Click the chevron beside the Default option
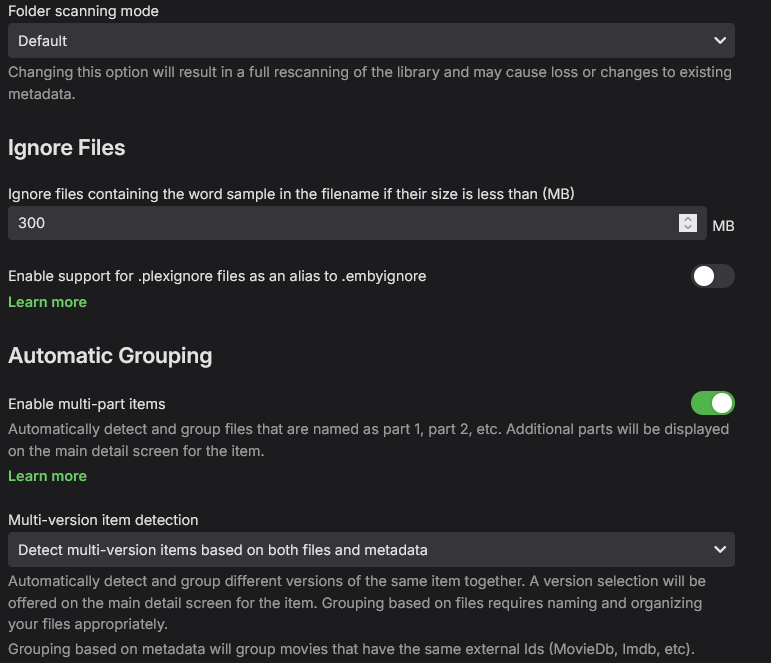Image resolution: width=771 pixels, height=663 pixels. (720, 41)
